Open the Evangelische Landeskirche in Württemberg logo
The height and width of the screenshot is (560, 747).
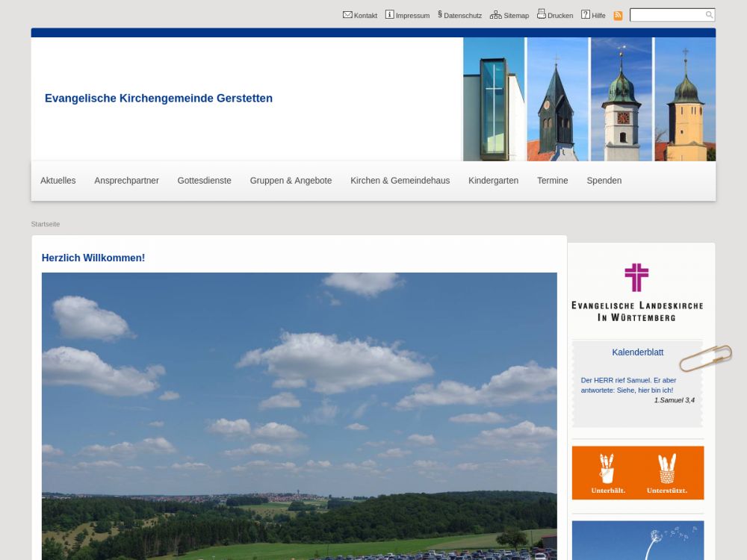coord(637,293)
